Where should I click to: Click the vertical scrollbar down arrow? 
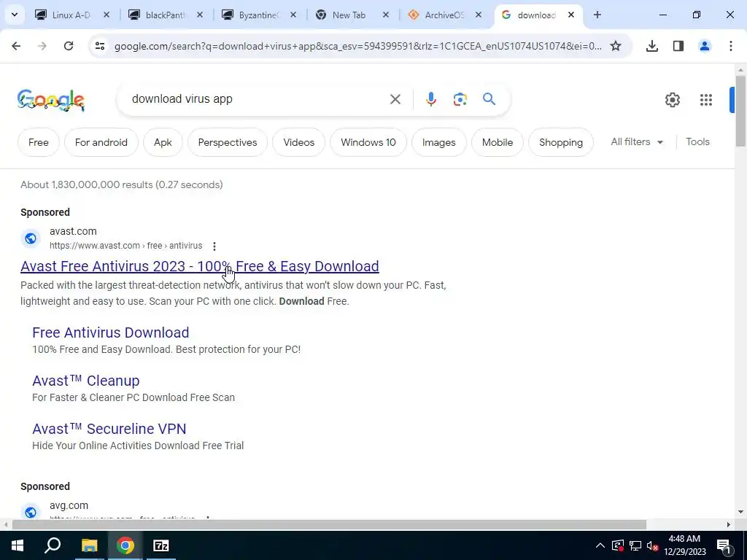[x=740, y=512]
